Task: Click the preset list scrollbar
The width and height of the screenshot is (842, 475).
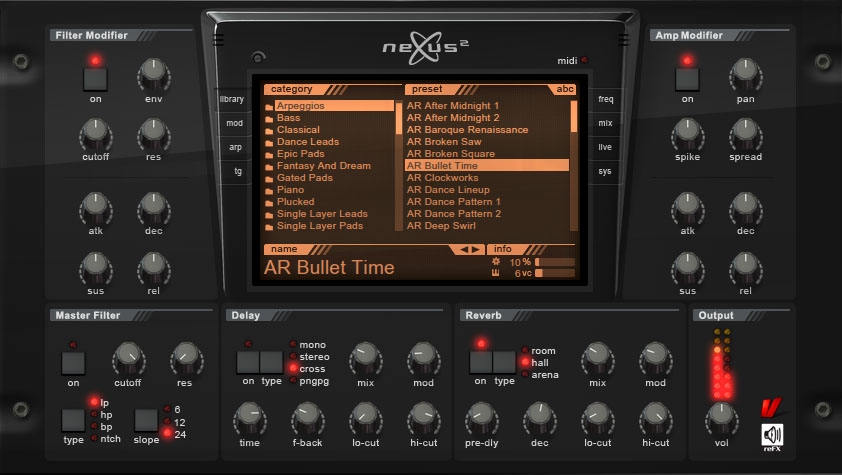Action: pos(574,165)
